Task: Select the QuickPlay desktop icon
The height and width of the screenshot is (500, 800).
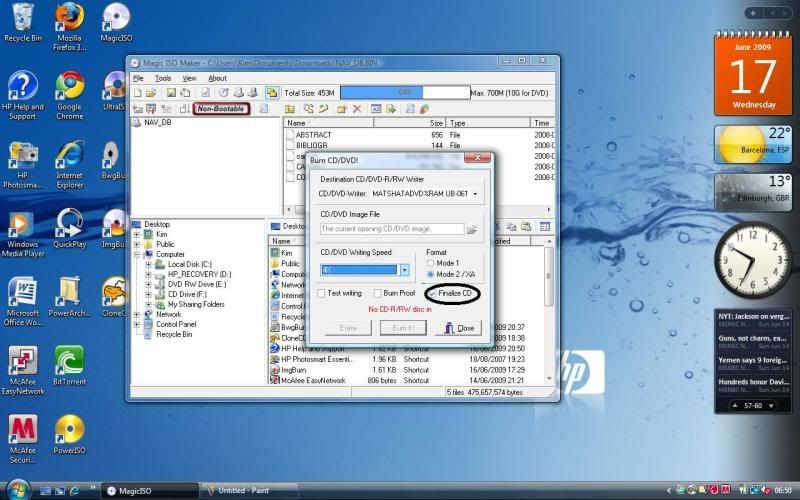Action: point(70,229)
